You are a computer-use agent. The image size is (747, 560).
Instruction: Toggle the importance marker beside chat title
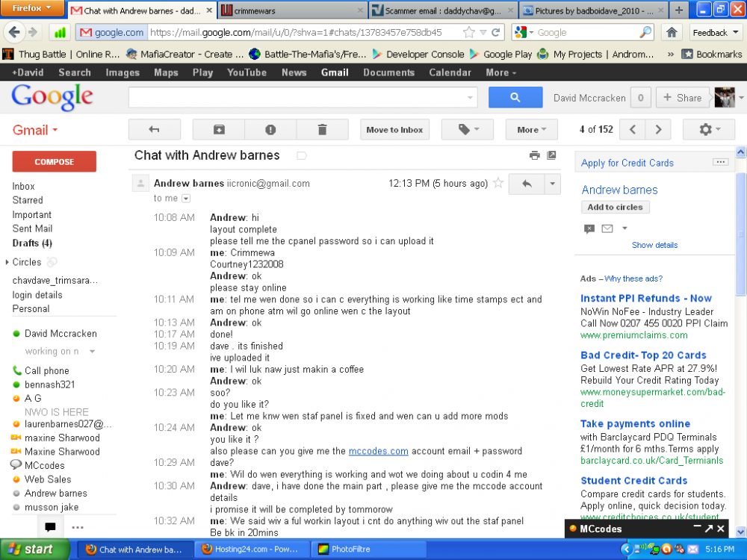[x=302, y=156]
